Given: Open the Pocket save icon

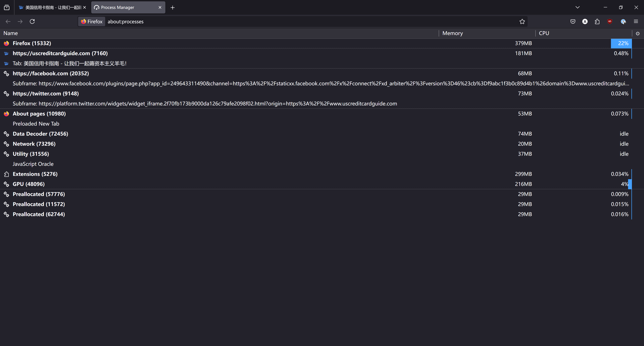Looking at the screenshot, I should click(x=573, y=21).
